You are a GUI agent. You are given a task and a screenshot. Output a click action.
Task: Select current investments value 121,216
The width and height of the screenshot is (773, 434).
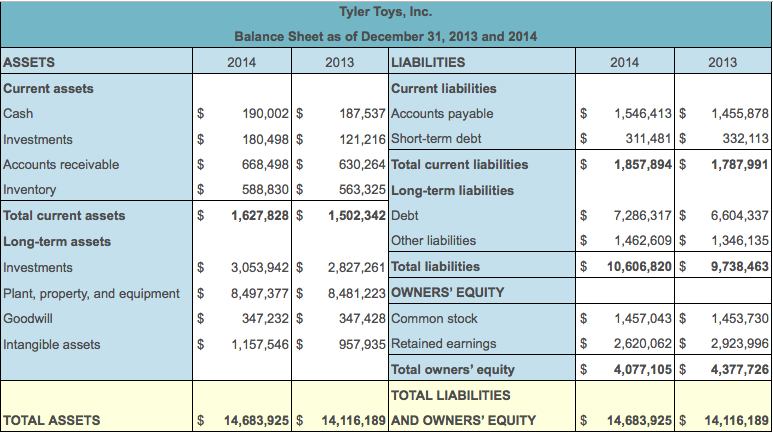click(362, 140)
